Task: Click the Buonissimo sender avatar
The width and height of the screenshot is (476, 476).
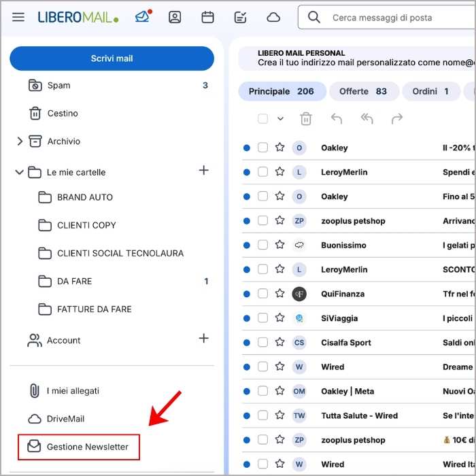Action: (x=299, y=245)
